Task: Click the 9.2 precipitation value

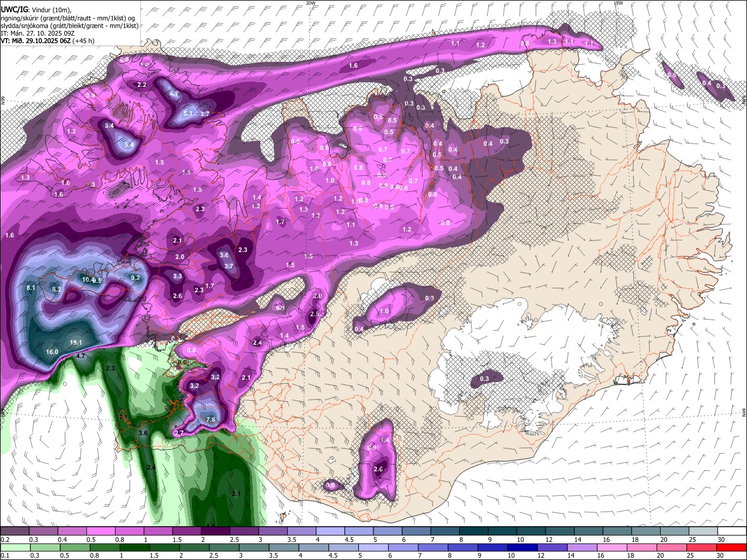Action: (135, 278)
